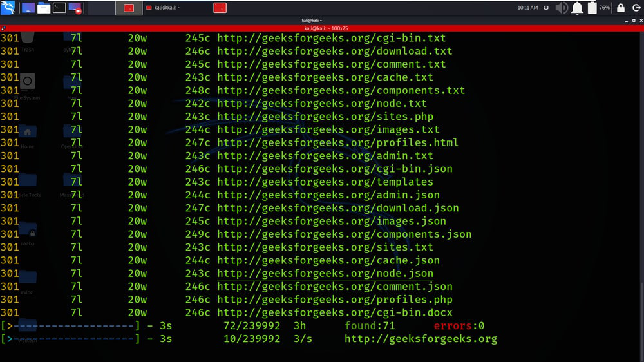Click the URL ending in /templates

[x=325, y=182]
